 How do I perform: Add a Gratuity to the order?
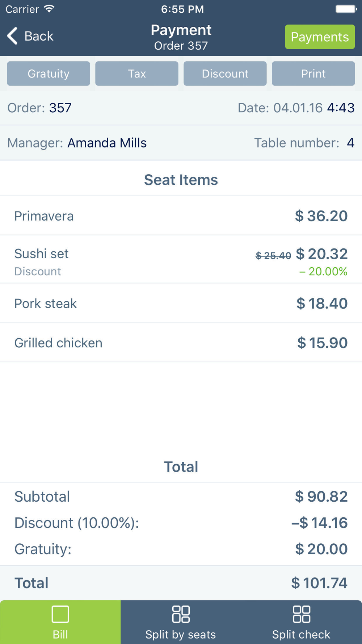49,74
